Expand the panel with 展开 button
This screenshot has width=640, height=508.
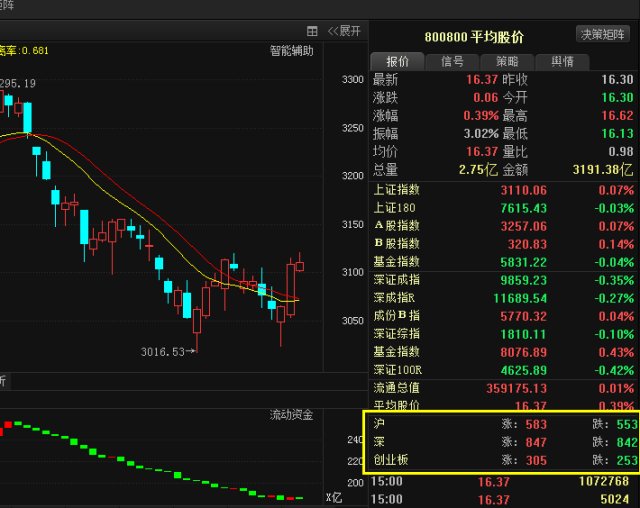(x=344, y=31)
